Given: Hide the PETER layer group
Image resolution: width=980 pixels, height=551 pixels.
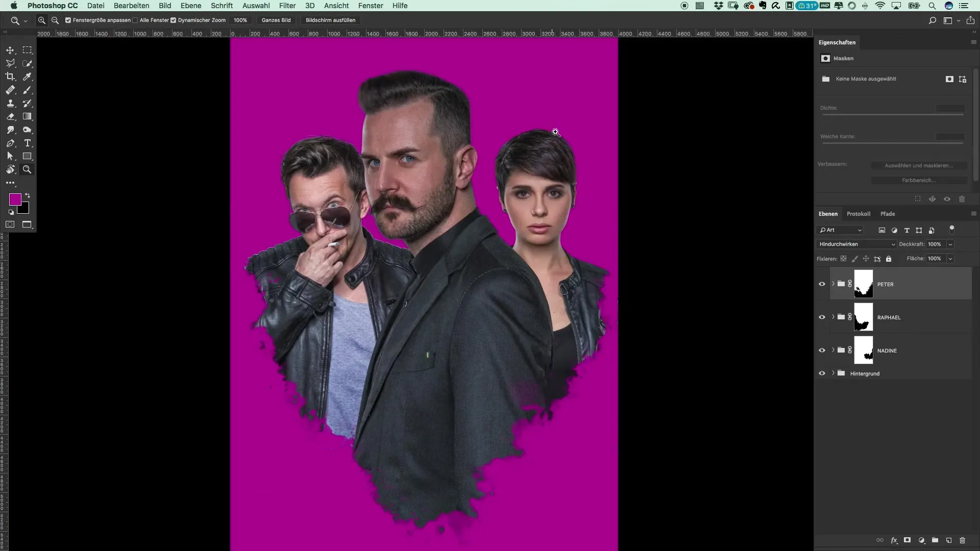Looking at the screenshot, I should tap(822, 284).
